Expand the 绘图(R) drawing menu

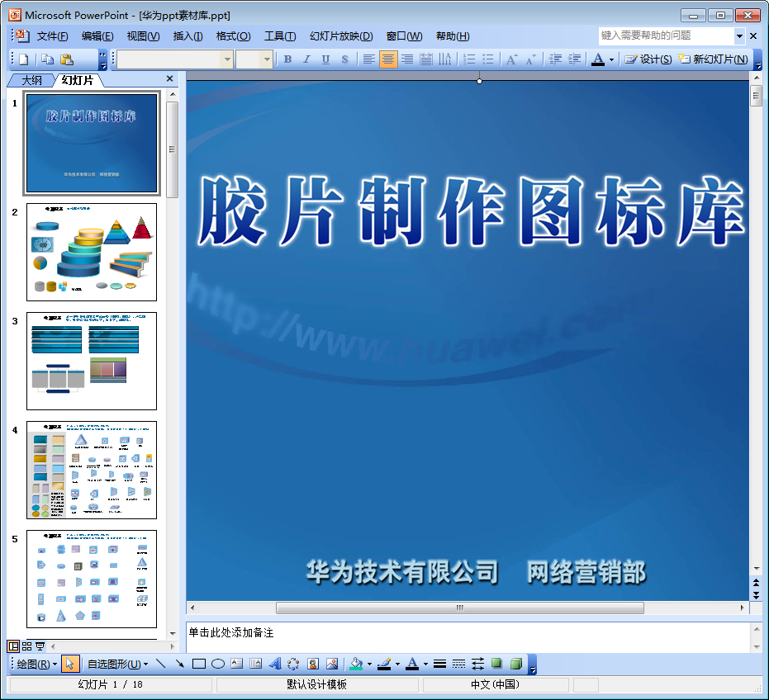[x=37, y=665]
